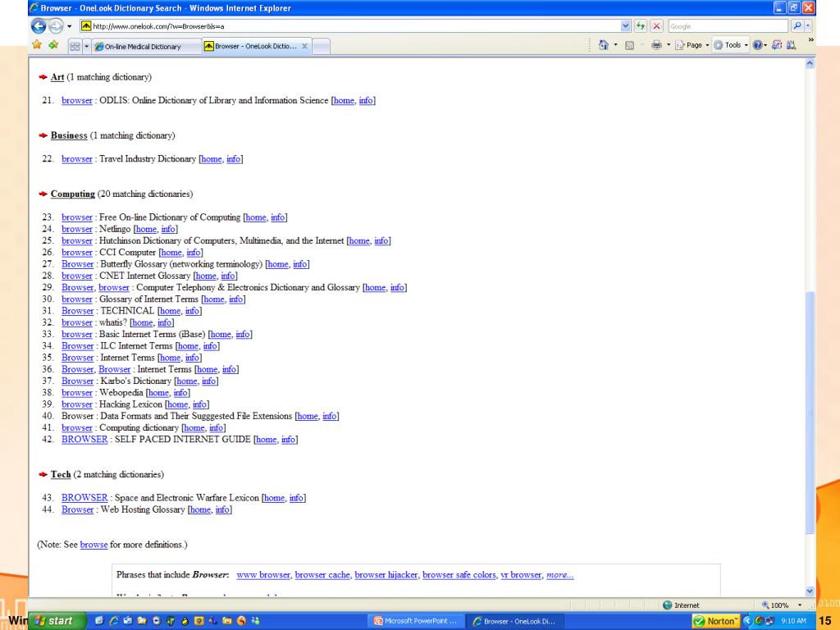Click the green Refresh button
The image size is (840, 630).
point(641,25)
